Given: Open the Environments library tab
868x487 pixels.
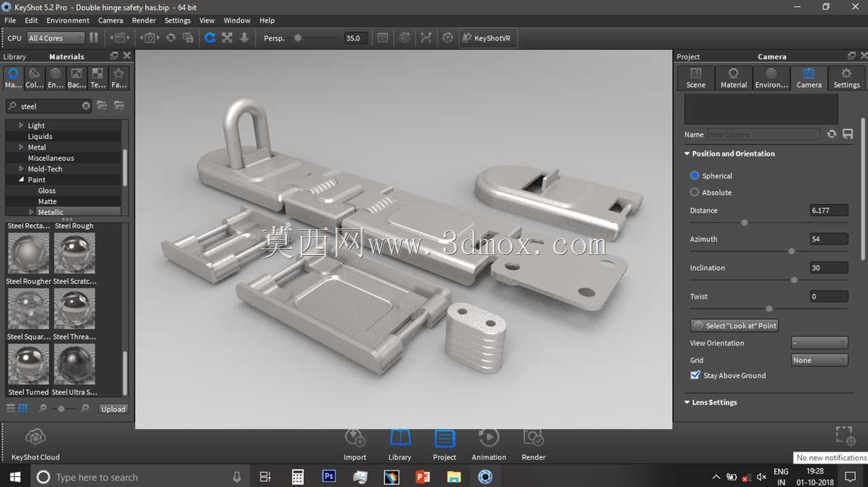Looking at the screenshot, I should (55, 78).
